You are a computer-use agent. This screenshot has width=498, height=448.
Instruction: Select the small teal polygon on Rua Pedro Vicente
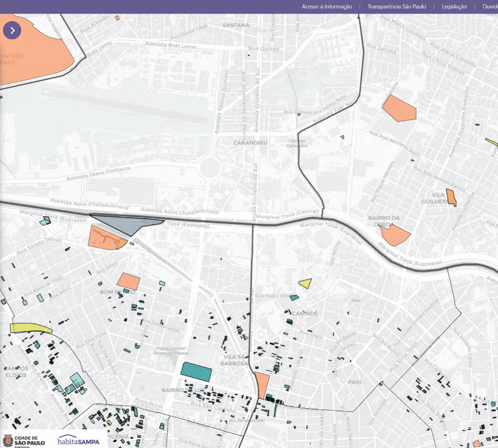(x=294, y=297)
